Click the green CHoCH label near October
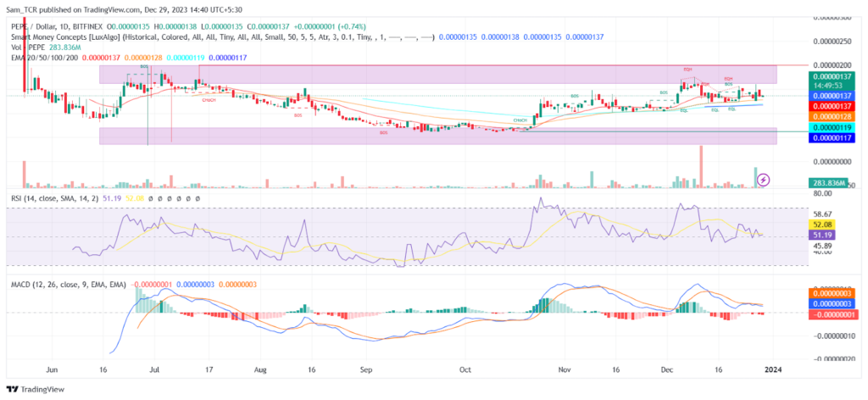Viewport: 868px width, 400px height. [520, 120]
